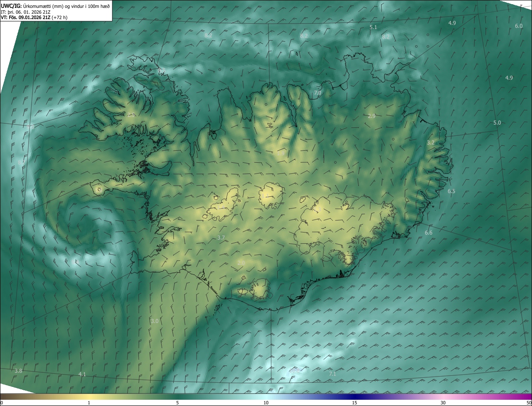
Task: Click the color scale tick labeled 15
Action: pos(355,403)
